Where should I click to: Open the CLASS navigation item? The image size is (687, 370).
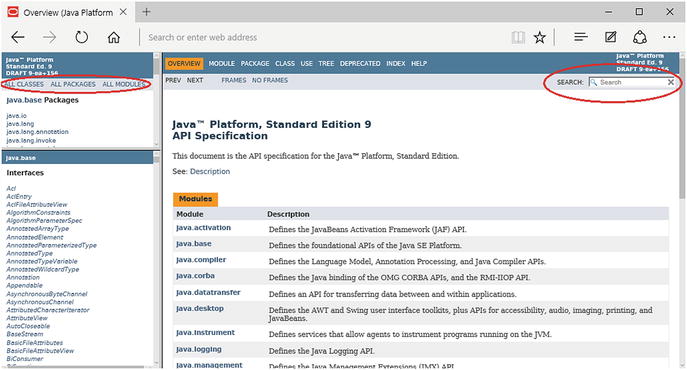285,64
